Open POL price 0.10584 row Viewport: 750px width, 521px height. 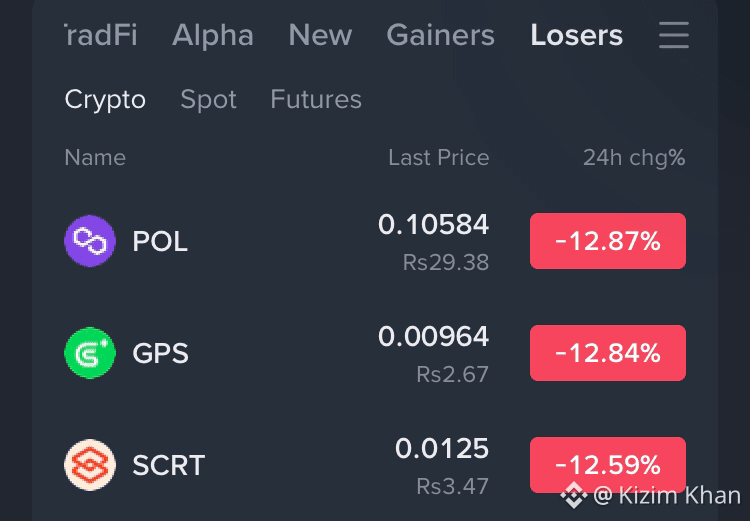tap(375, 241)
